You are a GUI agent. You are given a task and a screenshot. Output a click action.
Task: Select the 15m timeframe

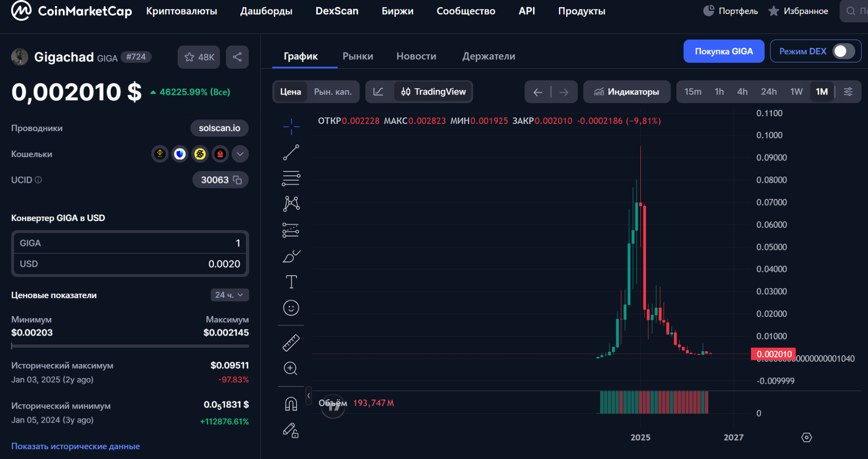tap(693, 92)
